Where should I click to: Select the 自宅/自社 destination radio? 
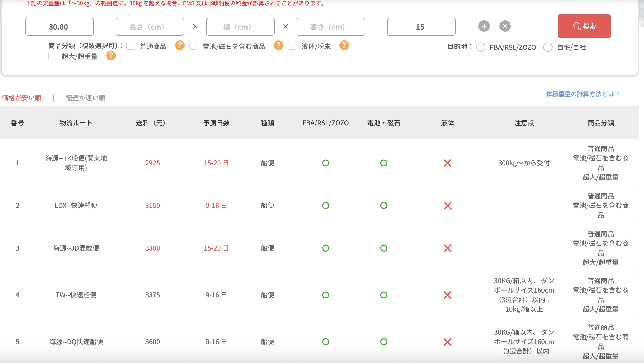tap(548, 47)
